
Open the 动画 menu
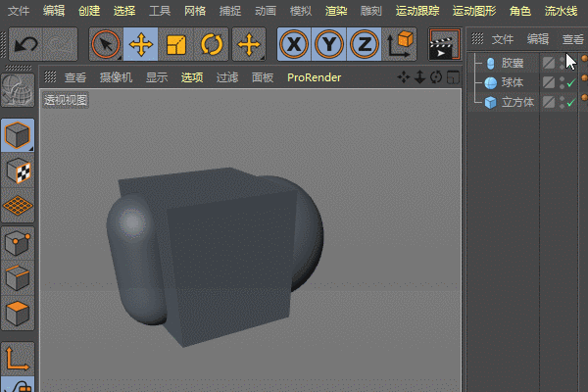tap(266, 11)
